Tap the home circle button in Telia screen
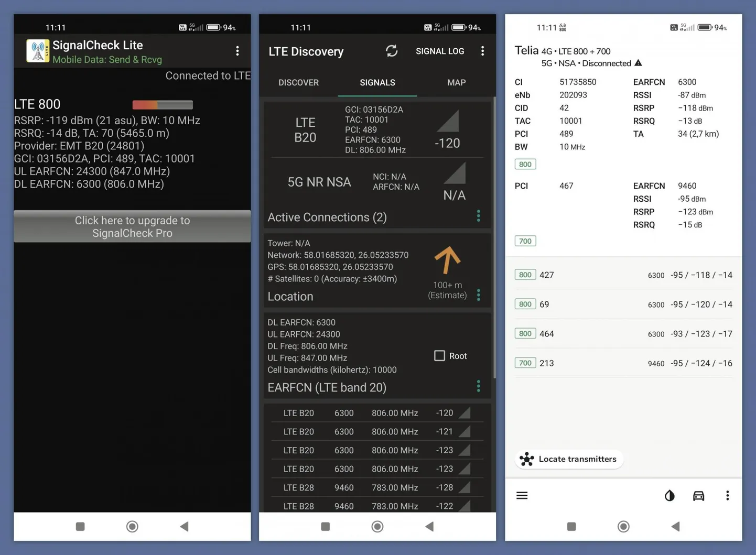The height and width of the screenshot is (555, 756). pyautogui.click(x=623, y=526)
